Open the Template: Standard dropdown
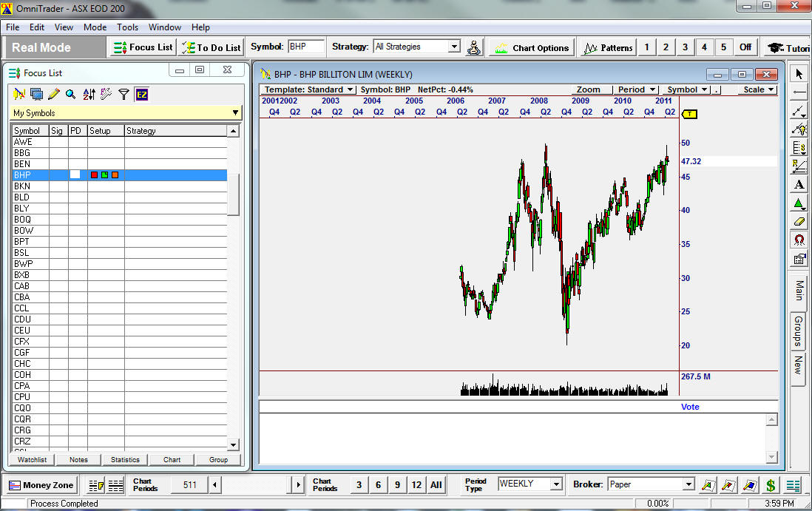This screenshot has height=511, width=812. click(x=308, y=89)
